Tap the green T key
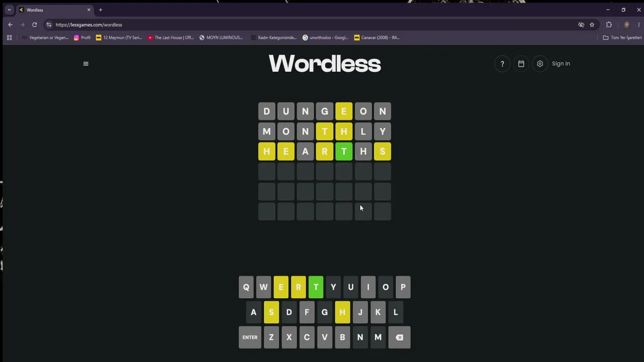This screenshot has height=362, width=644. click(x=316, y=287)
